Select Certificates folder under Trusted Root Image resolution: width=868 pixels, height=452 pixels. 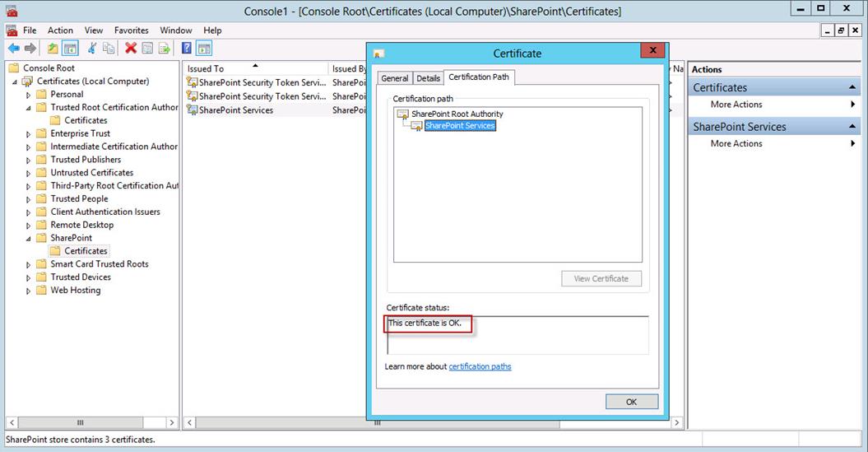coord(86,120)
